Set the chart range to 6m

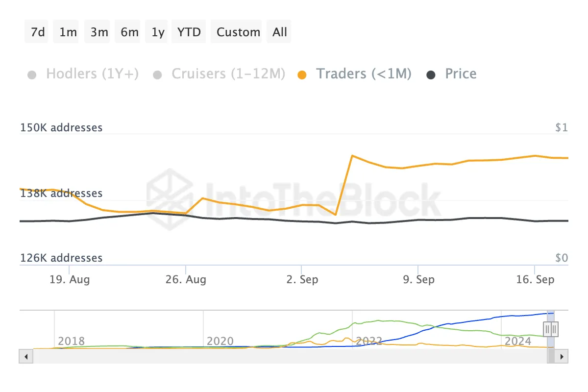129,32
